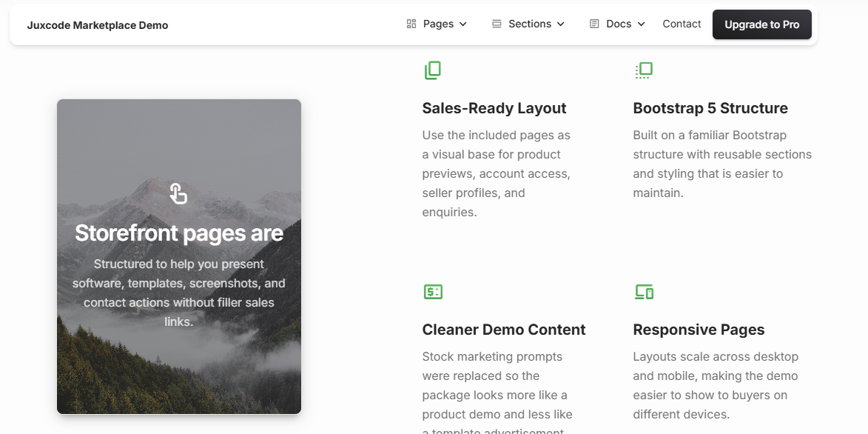Select the Bootstrap 5 Structure feature icon
Screen dimensions: 868x434
tap(643, 70)
